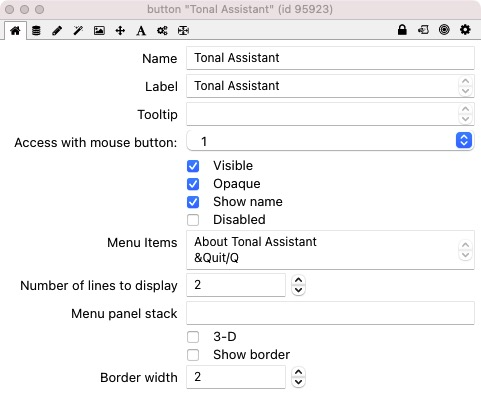
Task: Open the advanced gears tab
Action: click(x=162, y=31)
